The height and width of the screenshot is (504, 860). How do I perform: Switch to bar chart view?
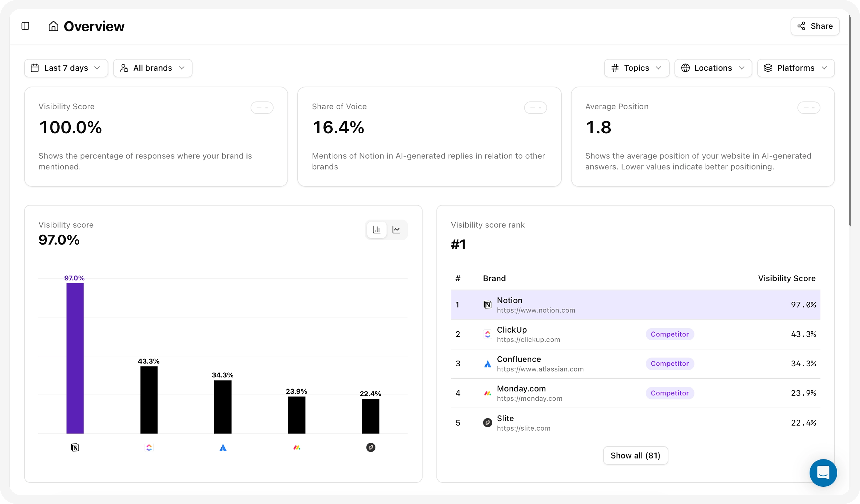click(x=377, y=230)
